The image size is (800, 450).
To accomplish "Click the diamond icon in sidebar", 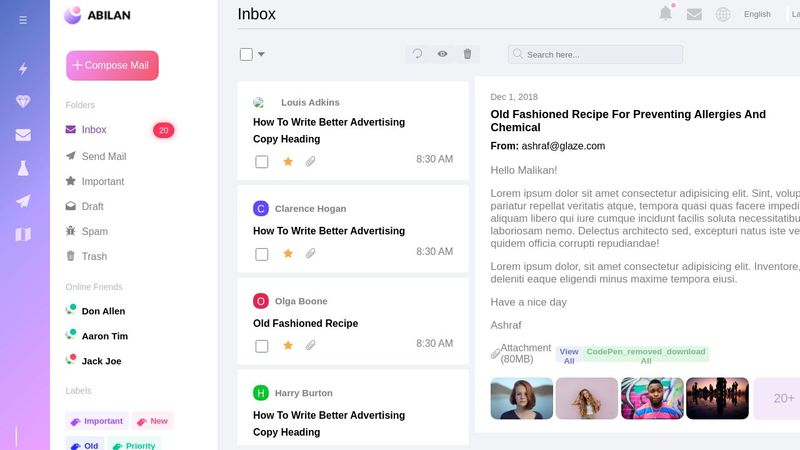I will click(x=23, y=102).
